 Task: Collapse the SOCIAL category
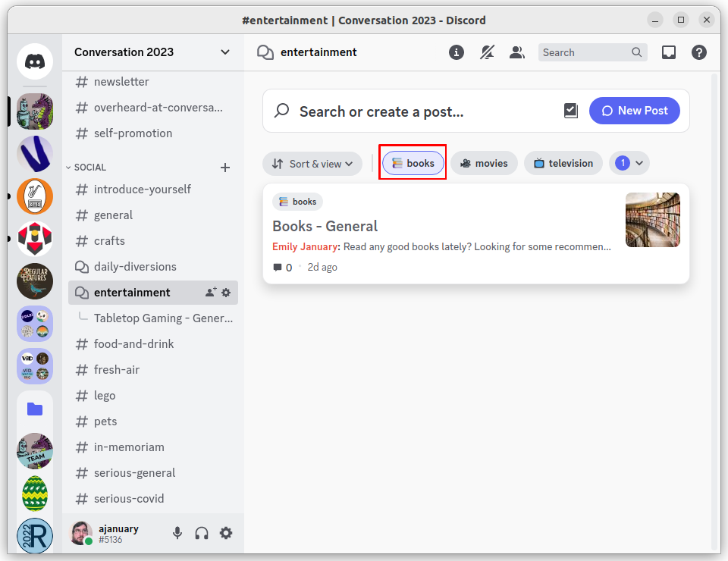pyautogui.click(x=86, y=168)
